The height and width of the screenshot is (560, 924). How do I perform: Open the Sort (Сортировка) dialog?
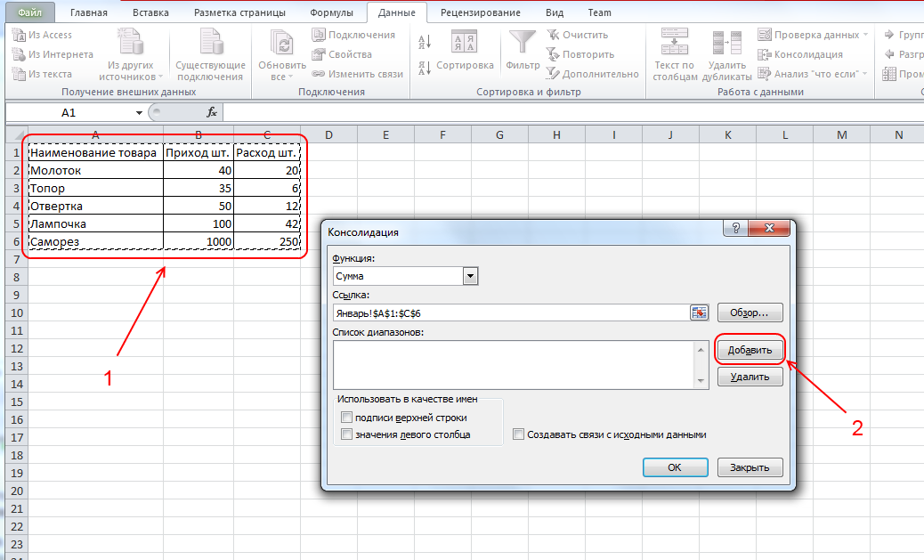tap(465, 52)
